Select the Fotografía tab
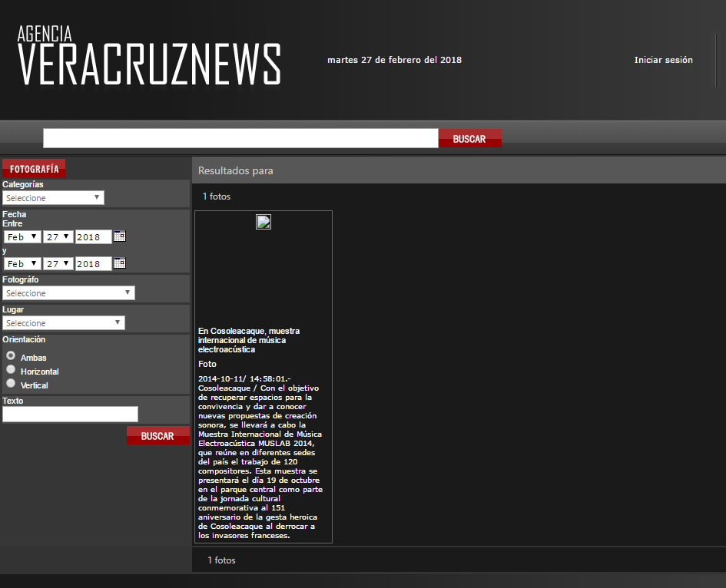 (34, 169)
